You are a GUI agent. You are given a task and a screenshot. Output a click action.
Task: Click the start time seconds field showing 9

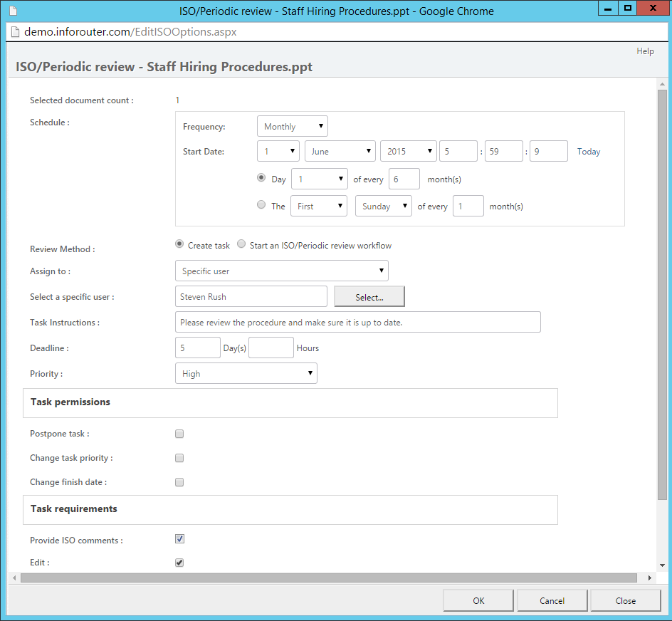(x=549, y=151)
